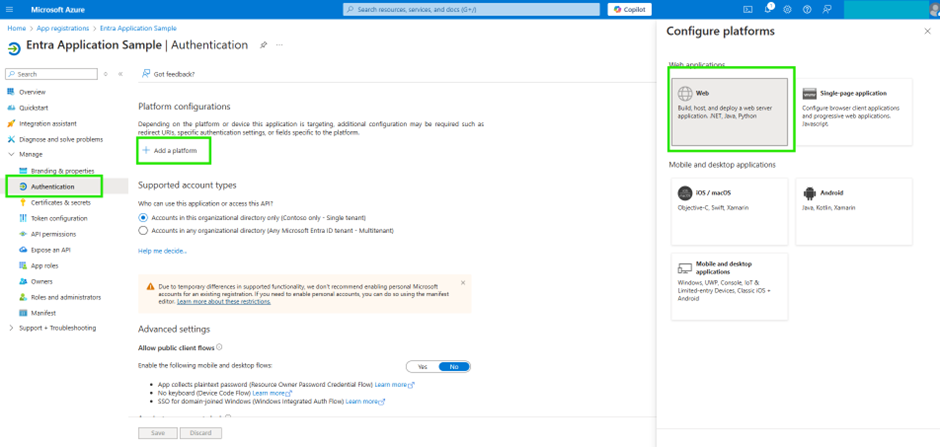The height and width of the screenshot is (447, 940).
Task: Open the Help me decide link
Action: [x=162, y=251]
